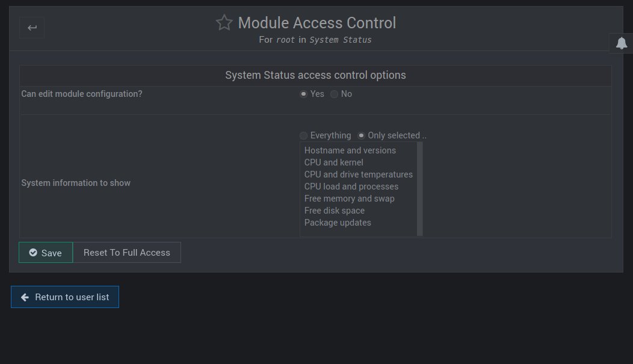633x364 pixels.
Task: Click the checkmark icon inside the Save button
Action: 34,253
